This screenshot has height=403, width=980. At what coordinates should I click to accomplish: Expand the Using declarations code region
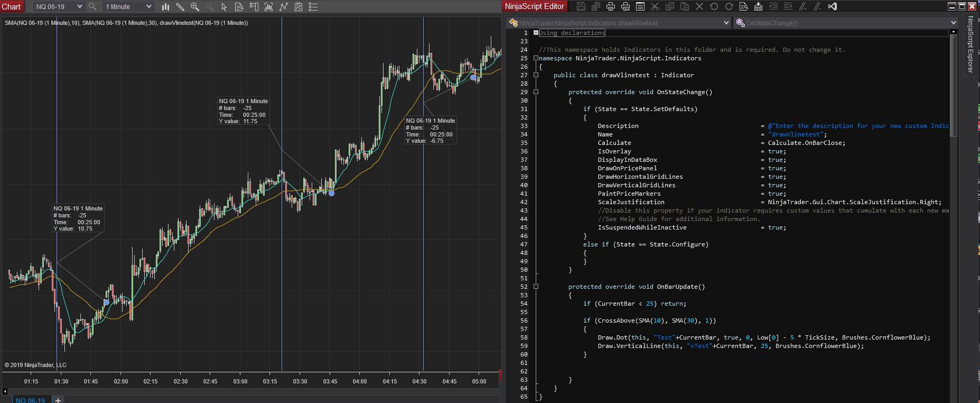tap(536, 33)
